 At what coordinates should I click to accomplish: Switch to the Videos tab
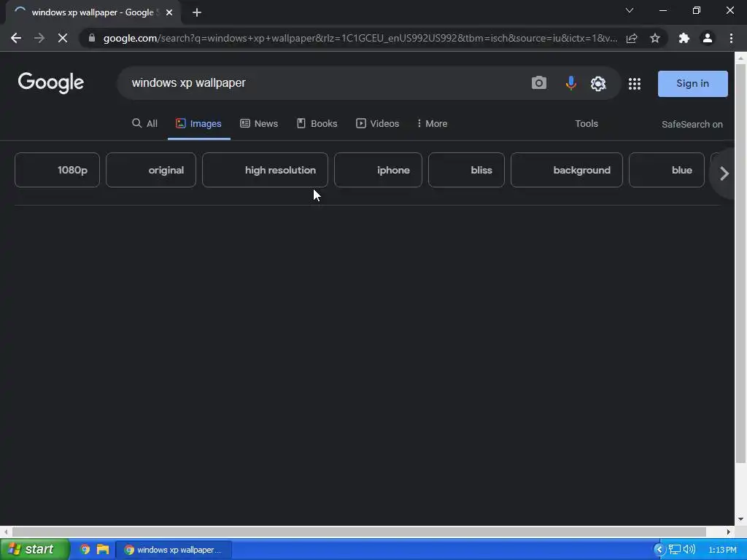coord(378,123)
